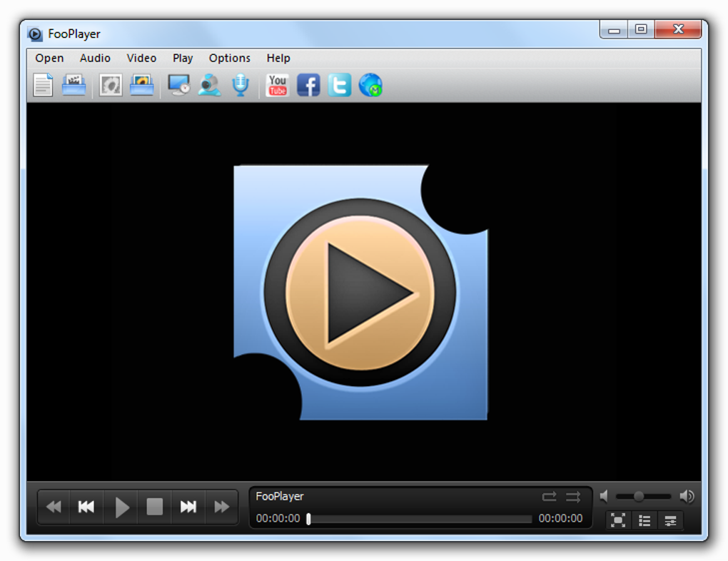Click the globe web icon in toolbar
The width and height of the screenshot is (728, 561).
370,85
